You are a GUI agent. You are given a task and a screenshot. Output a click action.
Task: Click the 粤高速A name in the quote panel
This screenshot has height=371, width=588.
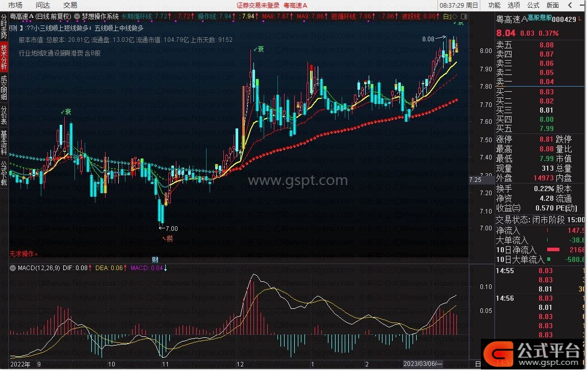tap(512, 19)
